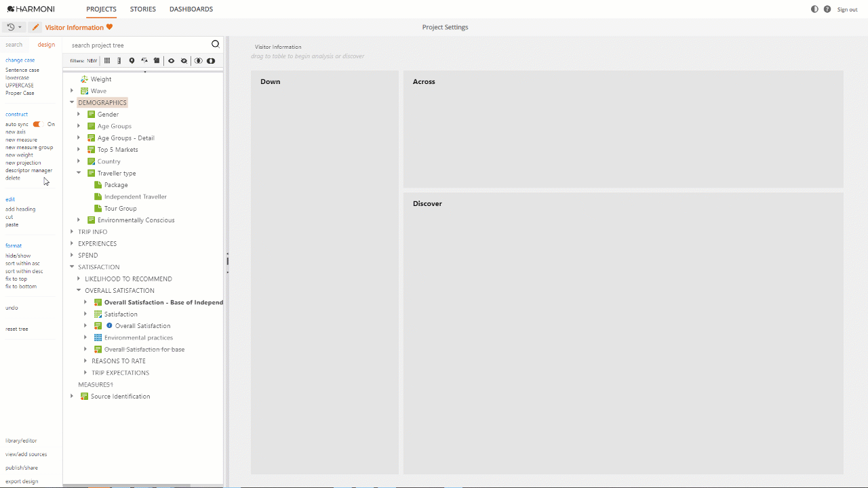Click the grid filter icon
Image resolution: width=868 pixels, height=488 pixels.
pyautogui.click(x=107, y=61)
